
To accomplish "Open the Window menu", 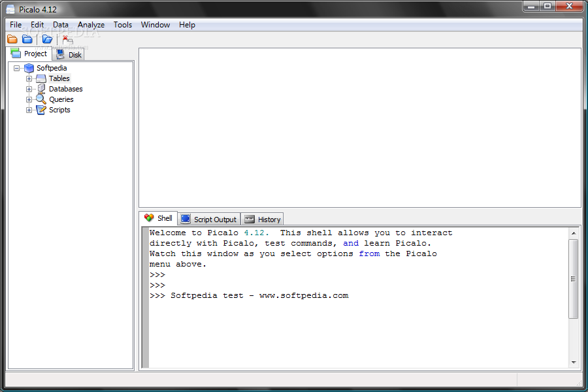I will coord(155,25).
